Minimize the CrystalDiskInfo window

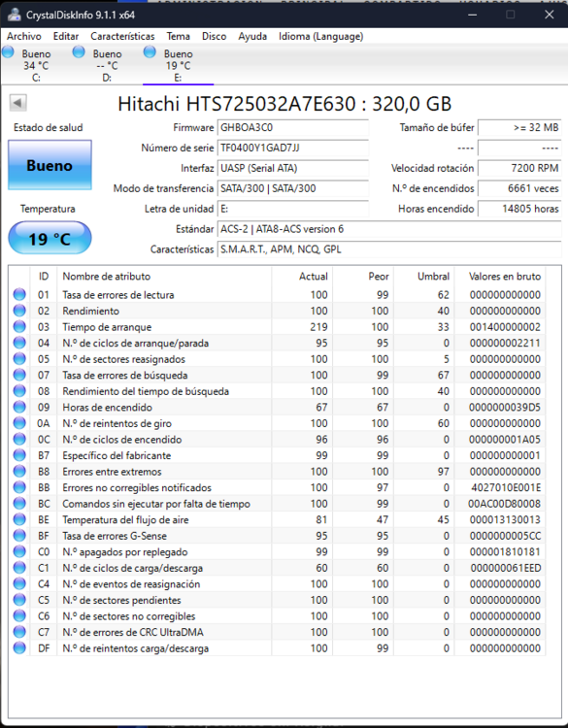[472, 15]
